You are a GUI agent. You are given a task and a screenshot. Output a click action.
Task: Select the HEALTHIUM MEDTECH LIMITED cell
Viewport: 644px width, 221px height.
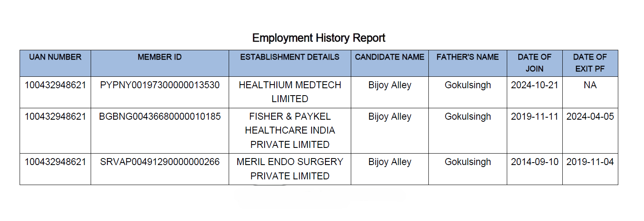(290, 92)
